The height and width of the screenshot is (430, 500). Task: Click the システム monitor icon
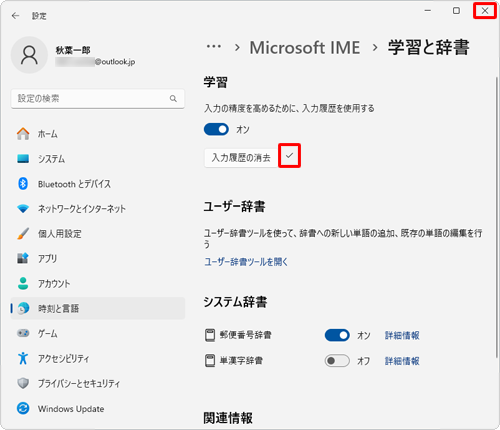(23, 159)
